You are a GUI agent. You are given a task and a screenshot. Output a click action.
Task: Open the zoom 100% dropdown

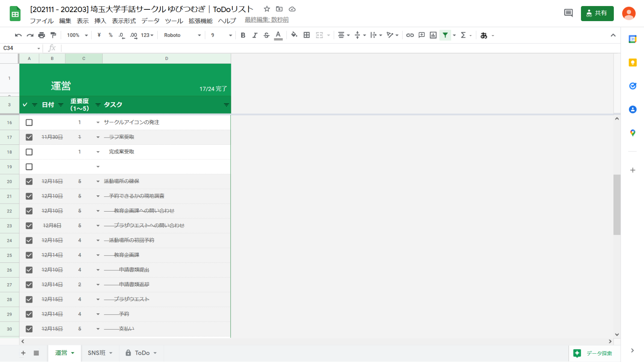click(77, 35)
